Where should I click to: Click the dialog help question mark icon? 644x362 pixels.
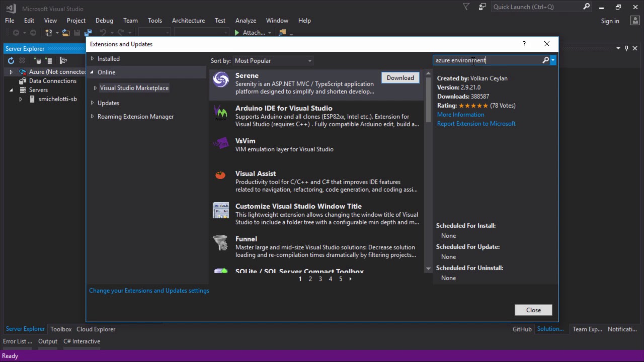[x=524, y=44]
